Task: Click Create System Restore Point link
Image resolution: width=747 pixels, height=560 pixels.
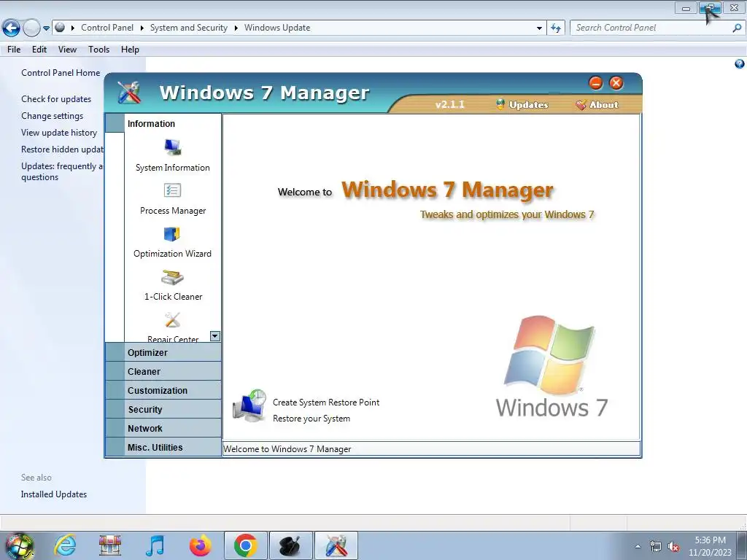Action: [x=326, y=402]
